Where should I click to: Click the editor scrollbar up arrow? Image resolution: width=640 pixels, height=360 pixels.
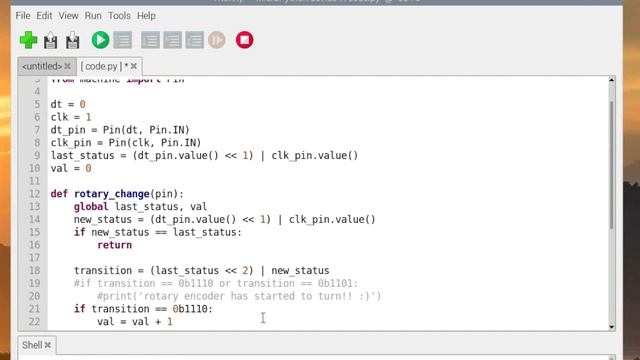(611, 80)
